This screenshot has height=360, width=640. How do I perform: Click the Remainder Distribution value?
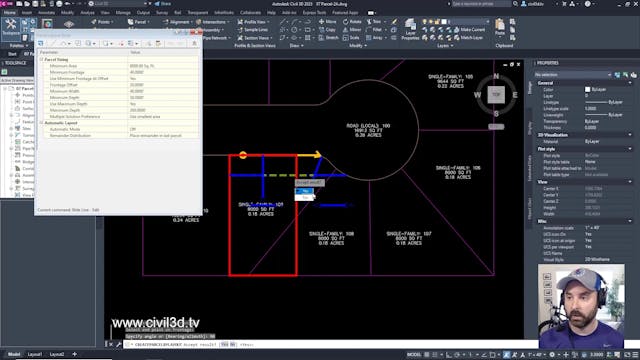coord(163,136)
